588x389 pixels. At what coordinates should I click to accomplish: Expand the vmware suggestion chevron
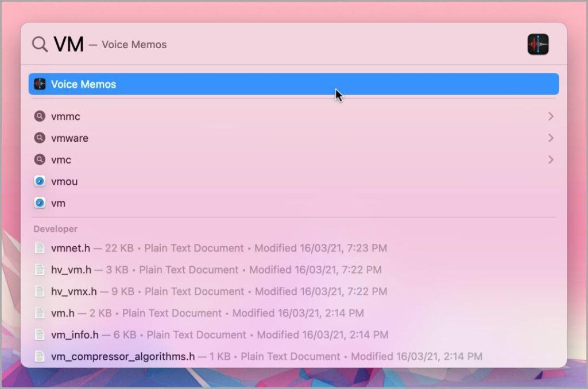[551, 138]
